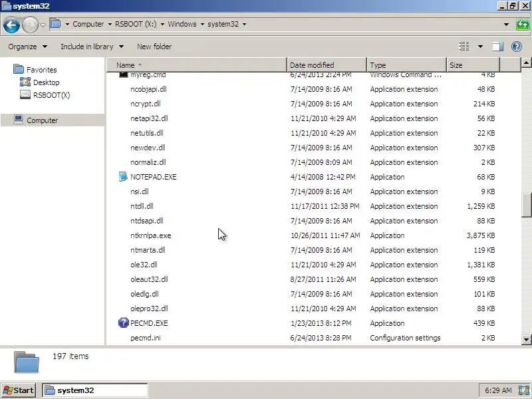532x399 pixels.
Task: Go back with the Back arrow button
Action: (11, 25)
